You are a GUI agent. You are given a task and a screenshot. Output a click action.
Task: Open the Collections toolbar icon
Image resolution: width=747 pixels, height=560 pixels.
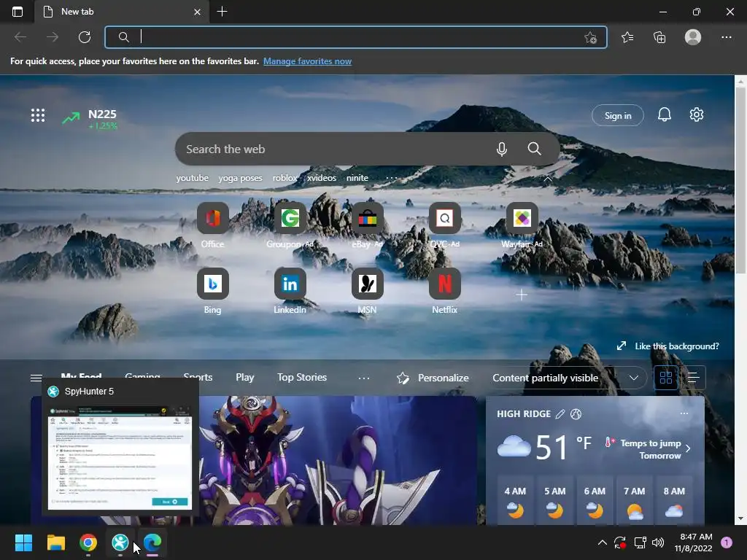[x=659, y=37]
